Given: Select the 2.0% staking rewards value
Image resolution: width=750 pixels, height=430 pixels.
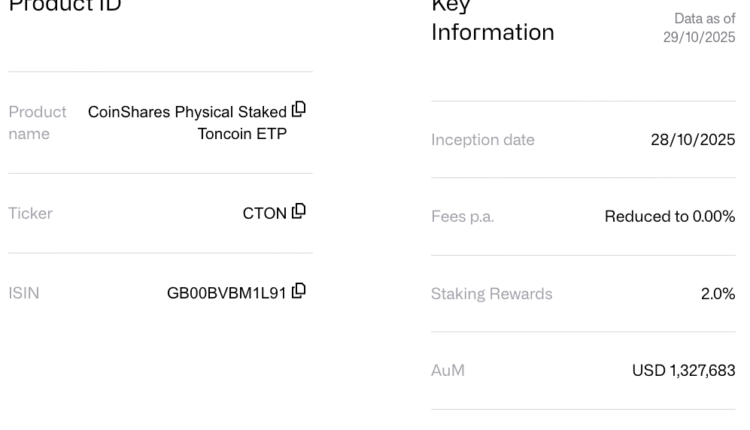Looking at the screenshot, I should 716,294.
